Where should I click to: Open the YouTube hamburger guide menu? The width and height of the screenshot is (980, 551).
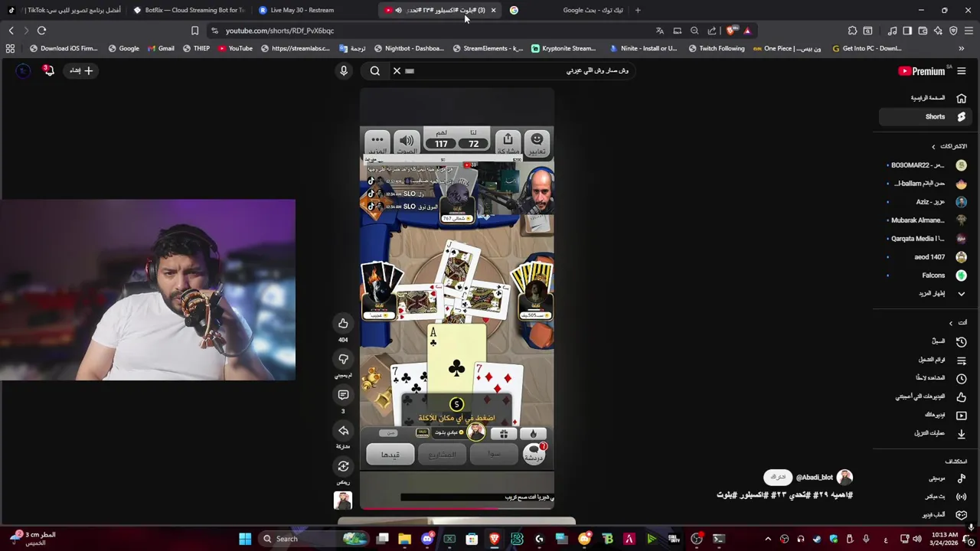coord(962,71)
